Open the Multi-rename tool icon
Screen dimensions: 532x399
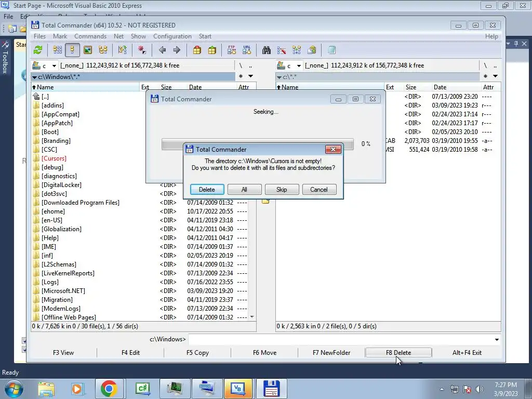tap(281, 50)
